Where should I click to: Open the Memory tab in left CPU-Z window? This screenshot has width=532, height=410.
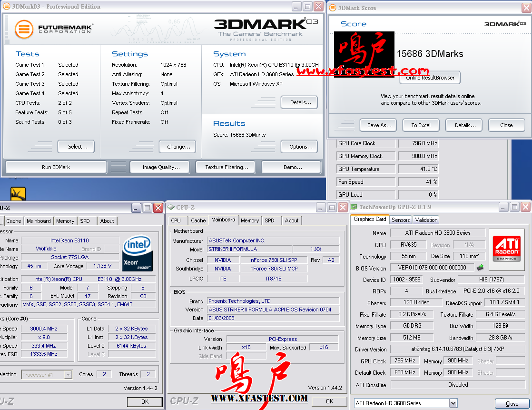coord(65,221)
